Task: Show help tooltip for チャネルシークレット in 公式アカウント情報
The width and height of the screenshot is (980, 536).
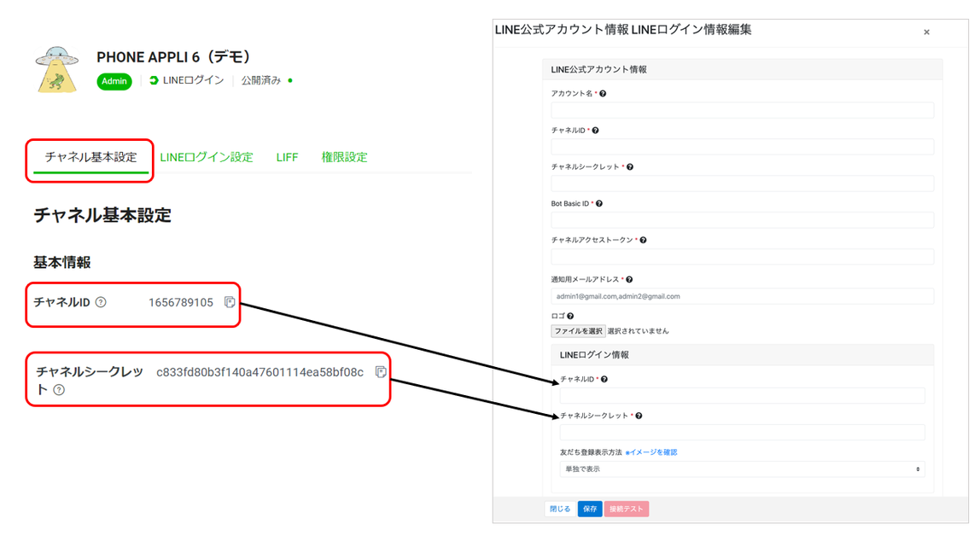Action: (x=629, y=166)
